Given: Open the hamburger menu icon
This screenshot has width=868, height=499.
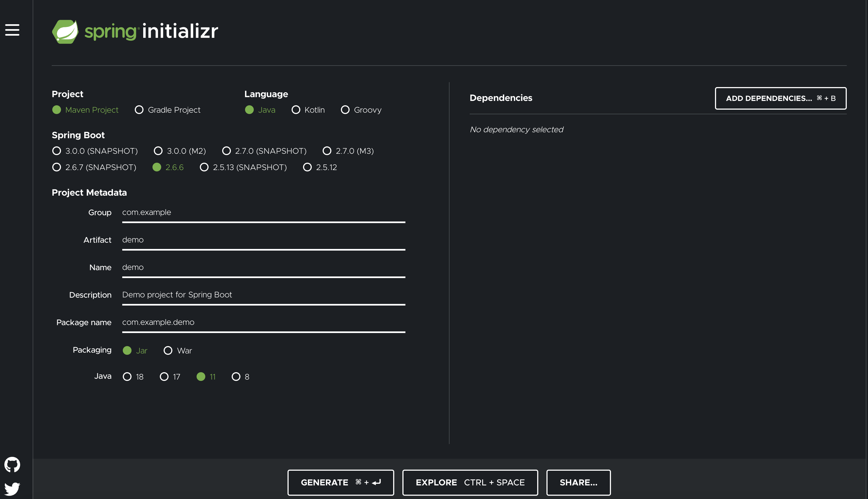Looking at the screenshot, I should [x=12, y=30].
